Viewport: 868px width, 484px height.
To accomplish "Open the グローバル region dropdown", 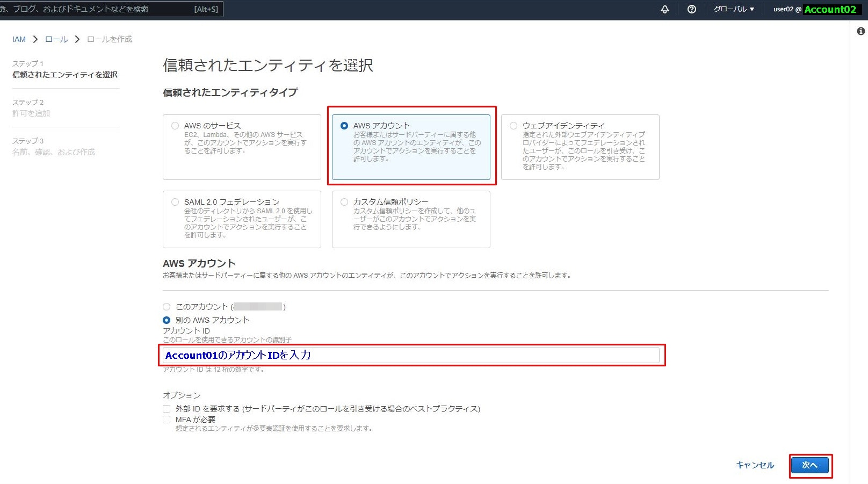I will (x=734, y=9).
